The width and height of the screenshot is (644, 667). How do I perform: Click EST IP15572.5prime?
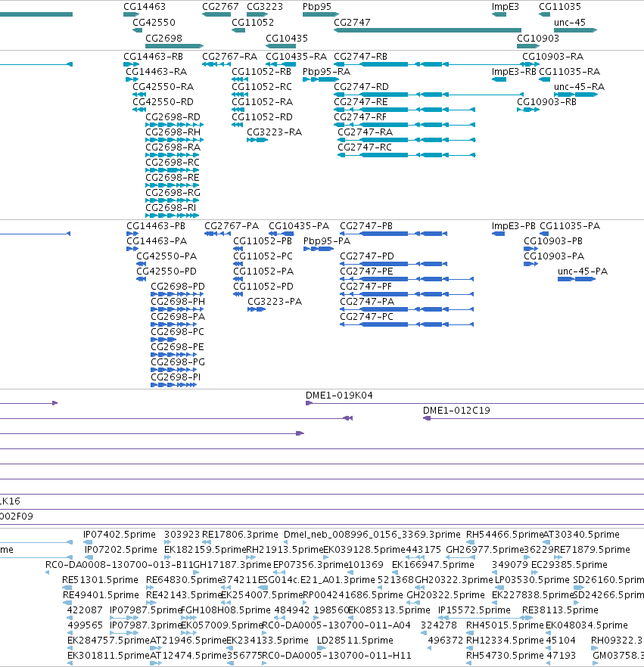474,610
